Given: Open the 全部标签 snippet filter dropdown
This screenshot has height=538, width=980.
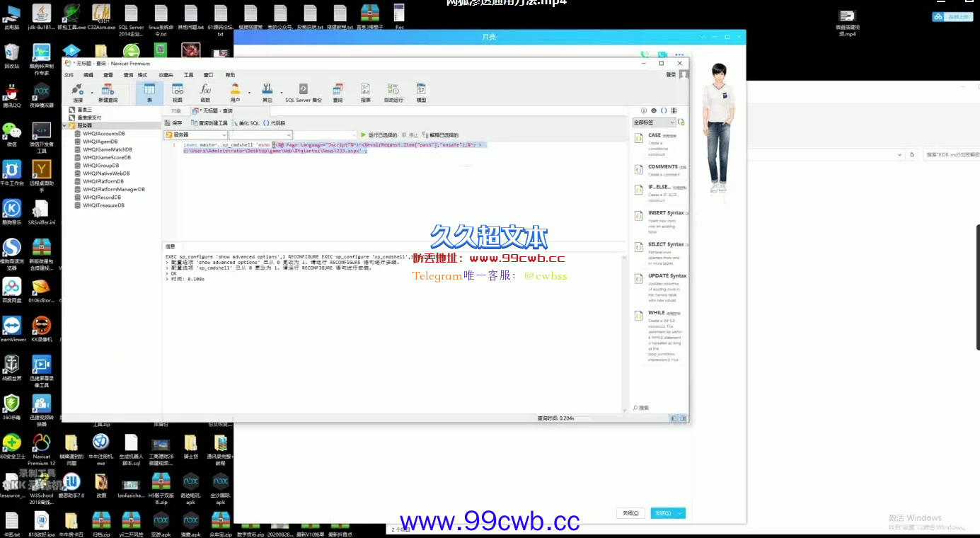Looking at the screenshot, I should point(654,122).
